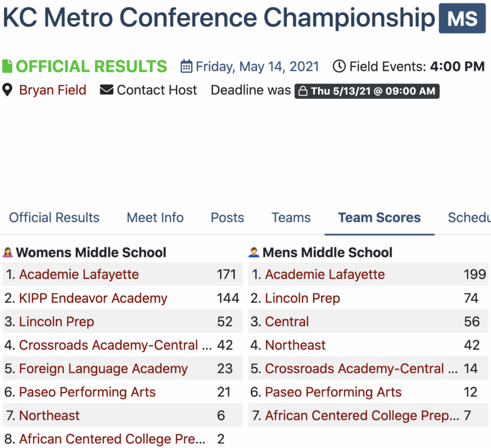Switch to the Meet Info tab
This screenshot has height=448, width=491.
click(155, 218)
